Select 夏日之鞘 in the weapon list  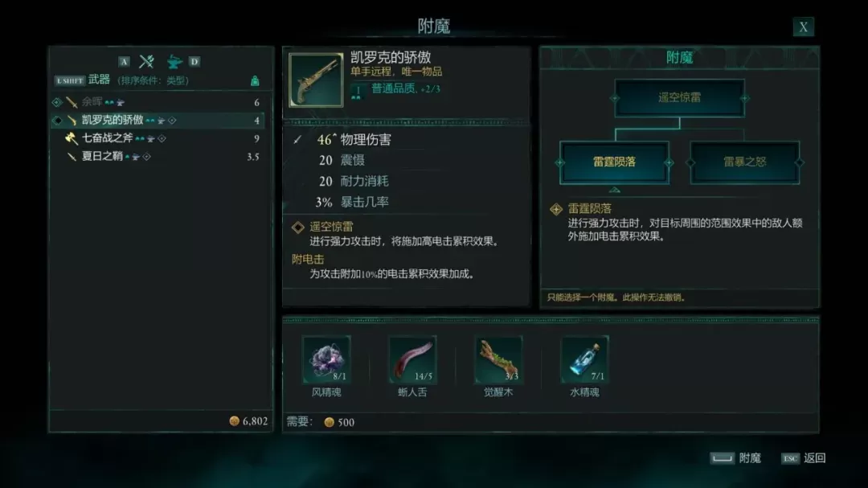pyautogui.click(x=158, y=156)
